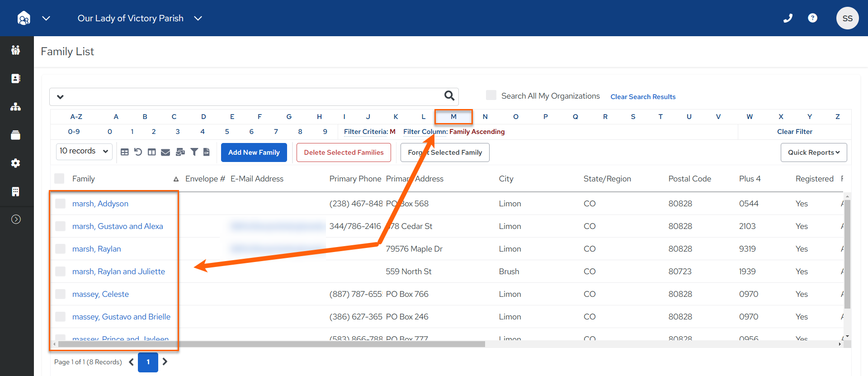868x376 pixels.
Task: Check the marsh, Addyson row checkbox
Action: tap(60, 204)
